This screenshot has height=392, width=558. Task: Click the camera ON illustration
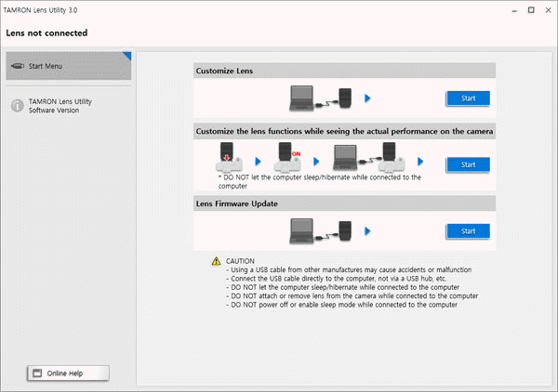(287, 157)
